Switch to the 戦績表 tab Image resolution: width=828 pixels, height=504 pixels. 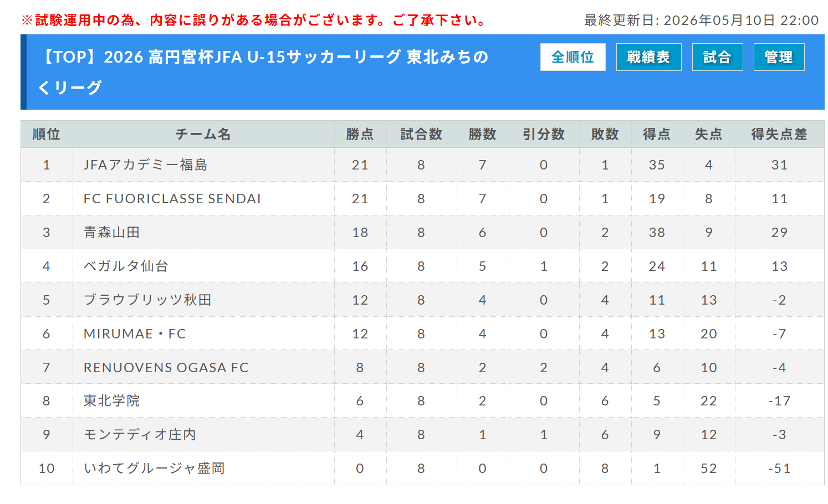(x=648, y=57)
